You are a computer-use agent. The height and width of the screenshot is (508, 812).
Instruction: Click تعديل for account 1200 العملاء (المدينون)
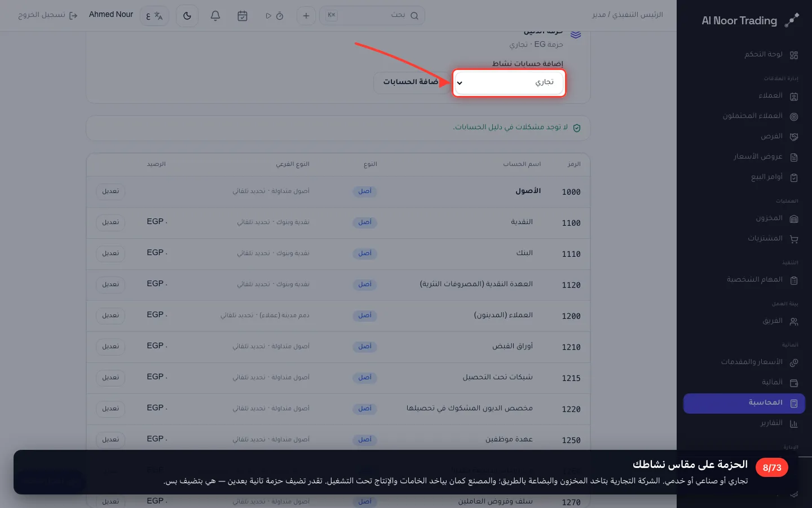[x=111, y=316]
